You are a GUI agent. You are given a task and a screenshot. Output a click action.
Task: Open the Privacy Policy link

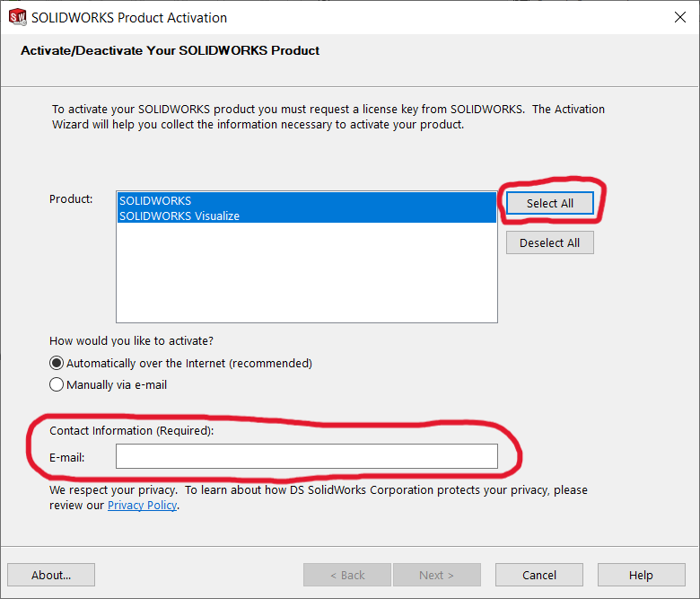(x=142, y=506)
